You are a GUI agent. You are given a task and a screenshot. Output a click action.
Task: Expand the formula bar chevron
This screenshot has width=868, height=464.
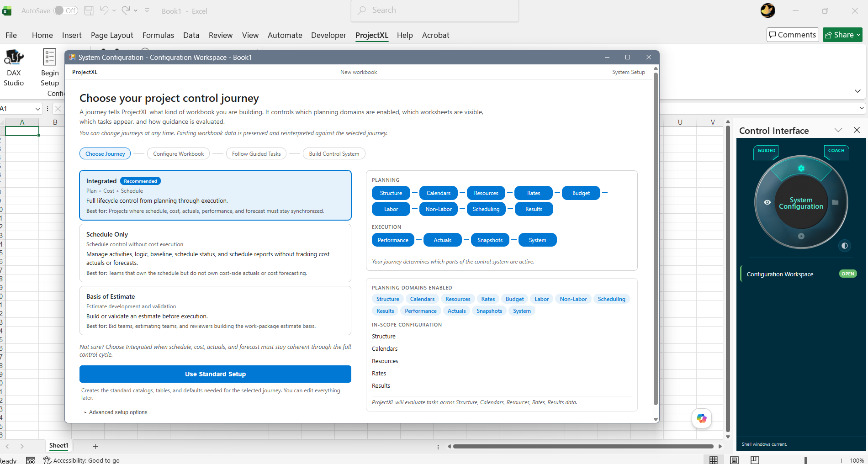click(x=862, y=108)
